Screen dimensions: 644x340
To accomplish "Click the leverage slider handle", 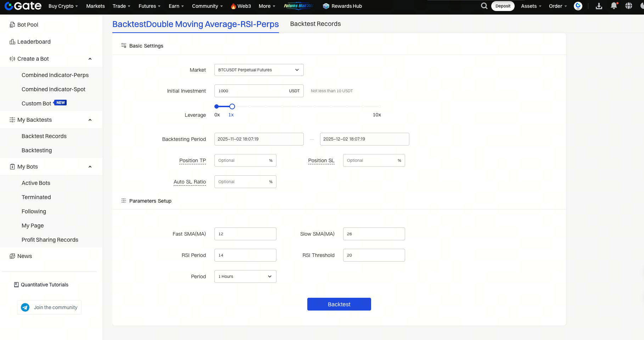I will (x=232, y=106).
